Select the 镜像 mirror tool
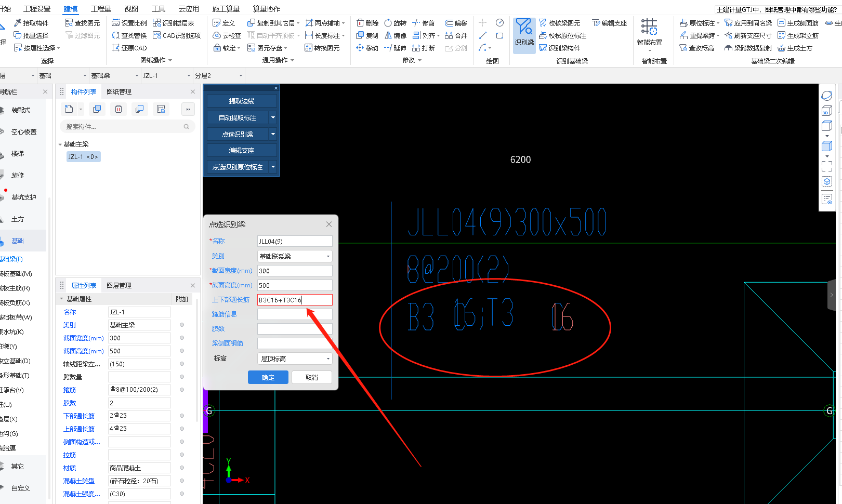Screen dimensions: 842x504 pyautogui.click(x=395, y=35)
